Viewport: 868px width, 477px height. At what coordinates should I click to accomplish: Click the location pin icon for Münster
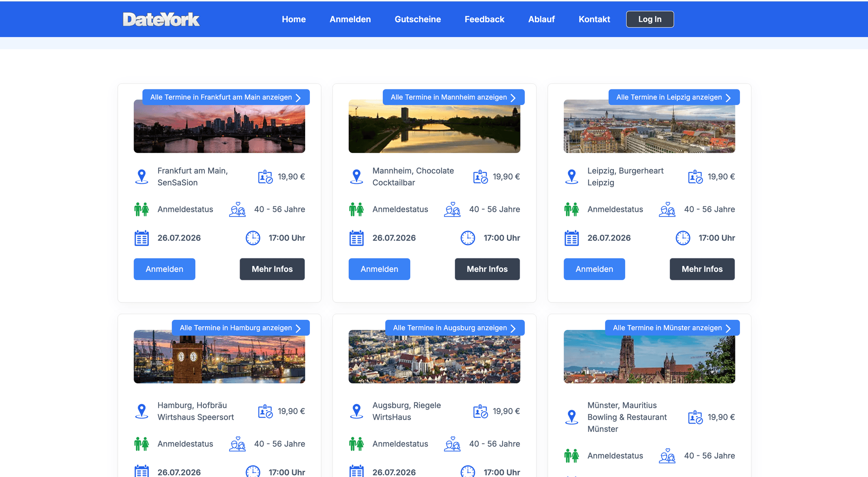point(572,417)
